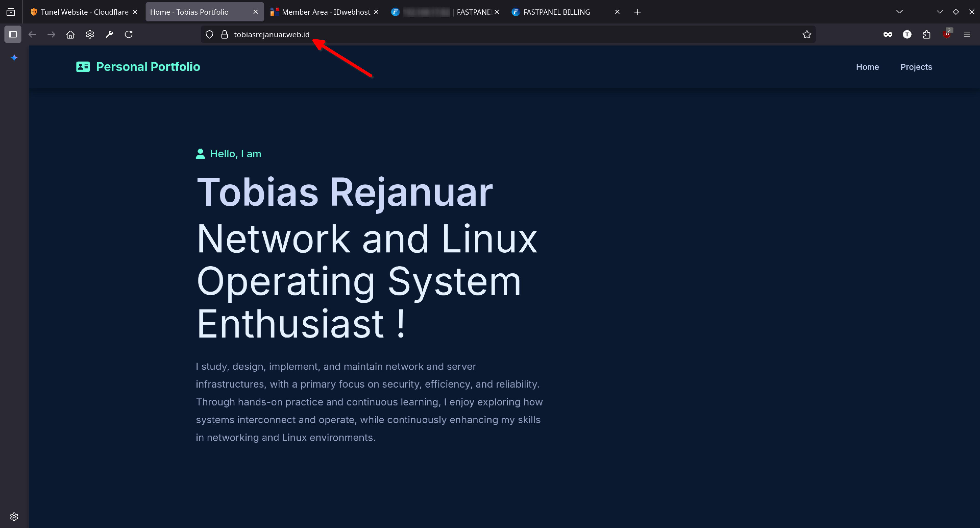
Task: Go to browser home page
Action: click(70, 34)
